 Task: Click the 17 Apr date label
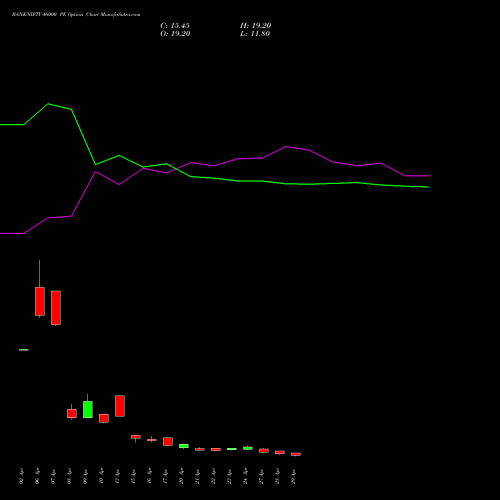pyautogui.click(x=165, y=477)
